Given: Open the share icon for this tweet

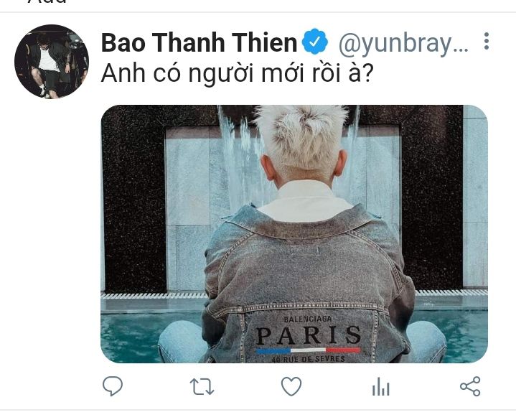Looking at the screenshot, I should (470, 386).
